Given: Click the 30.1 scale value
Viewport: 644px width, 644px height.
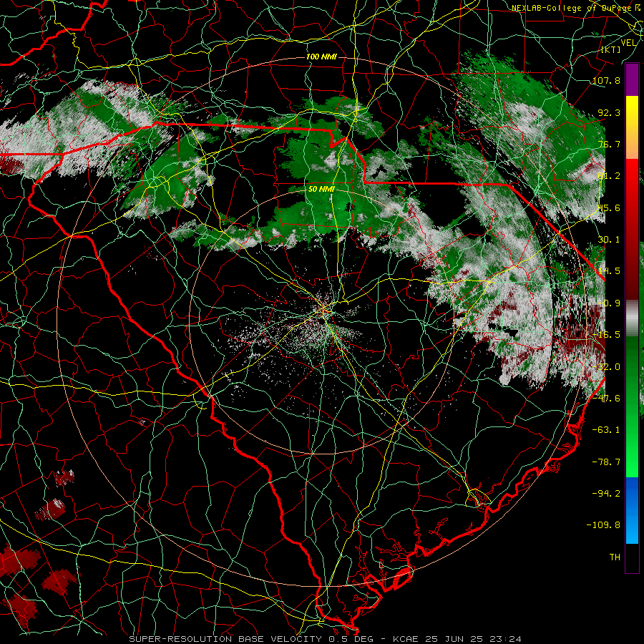Looking at the screenshot, I should pos(609,240).
